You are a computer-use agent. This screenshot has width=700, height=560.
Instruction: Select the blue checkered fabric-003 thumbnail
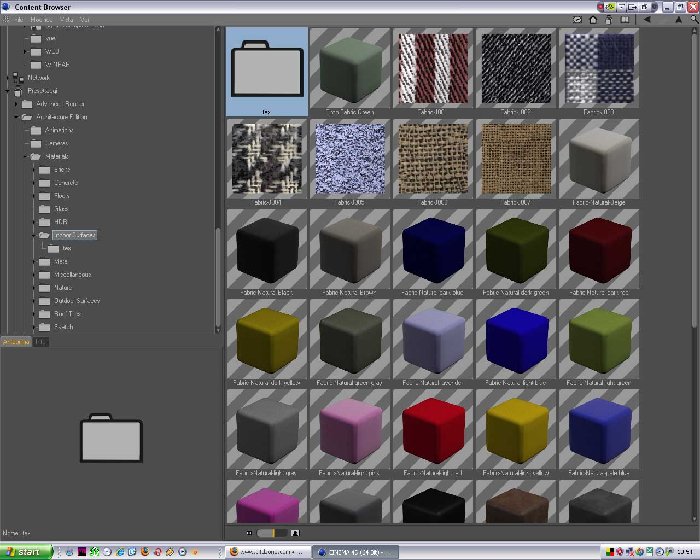tap(599, 71)
